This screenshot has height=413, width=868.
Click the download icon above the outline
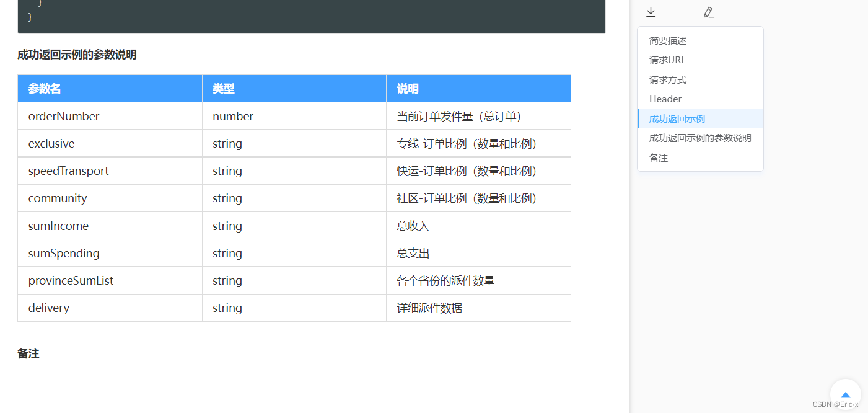[651, 12]
